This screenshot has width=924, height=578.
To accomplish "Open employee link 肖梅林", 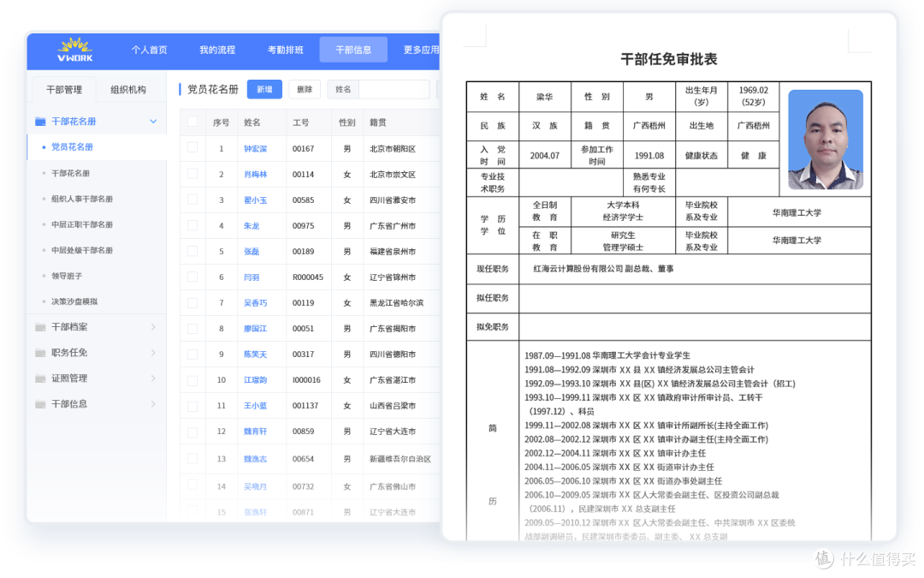I will tap(255, 175).
